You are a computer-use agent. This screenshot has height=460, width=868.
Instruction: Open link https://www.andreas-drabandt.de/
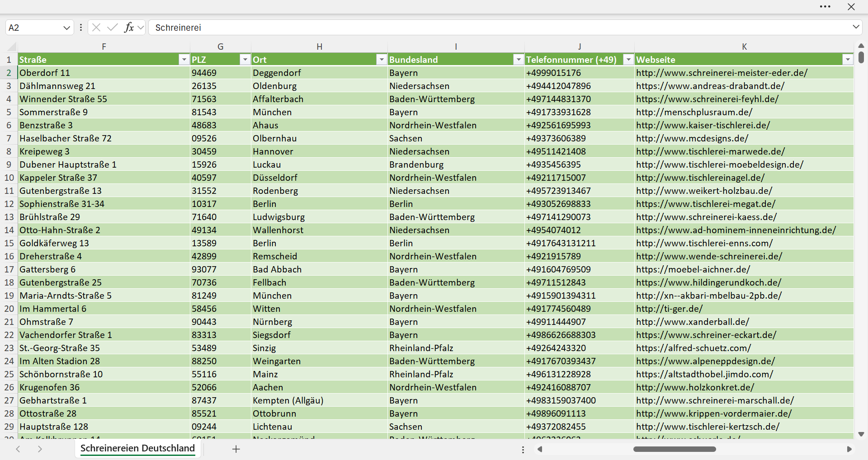point(710,86)
